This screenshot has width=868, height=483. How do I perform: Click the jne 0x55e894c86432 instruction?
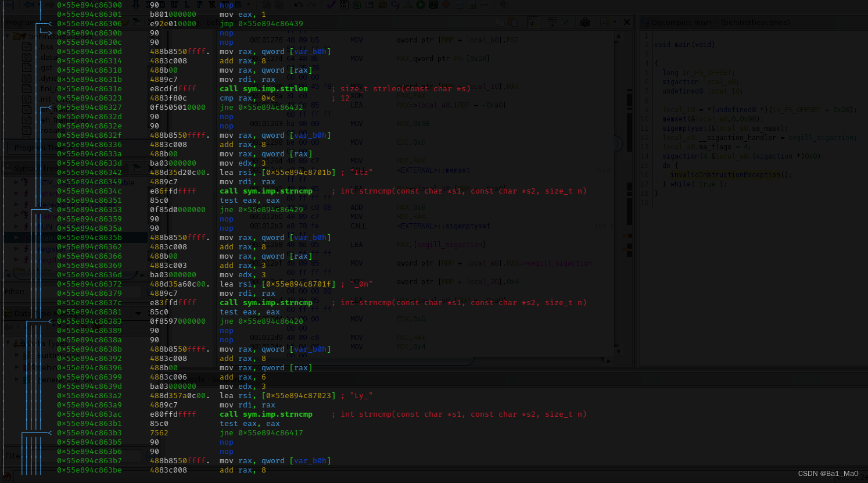pyautogui.click(x=261, y=108)
